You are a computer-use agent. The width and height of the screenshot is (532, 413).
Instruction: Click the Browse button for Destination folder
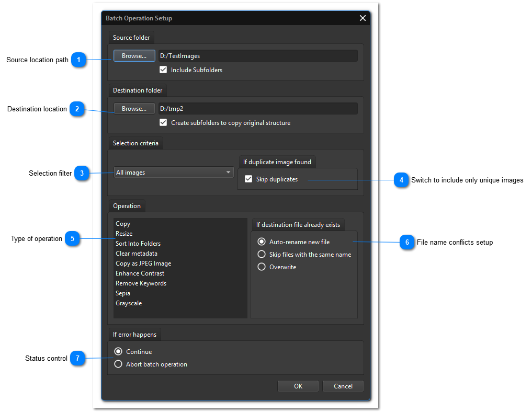tap(134, 109)
